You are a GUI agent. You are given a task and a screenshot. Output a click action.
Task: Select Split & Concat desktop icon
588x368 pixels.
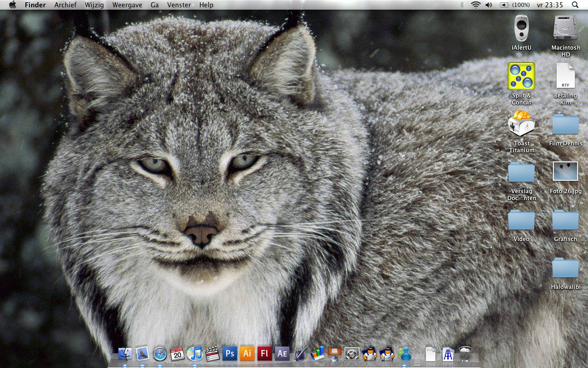tap(521, 84)
